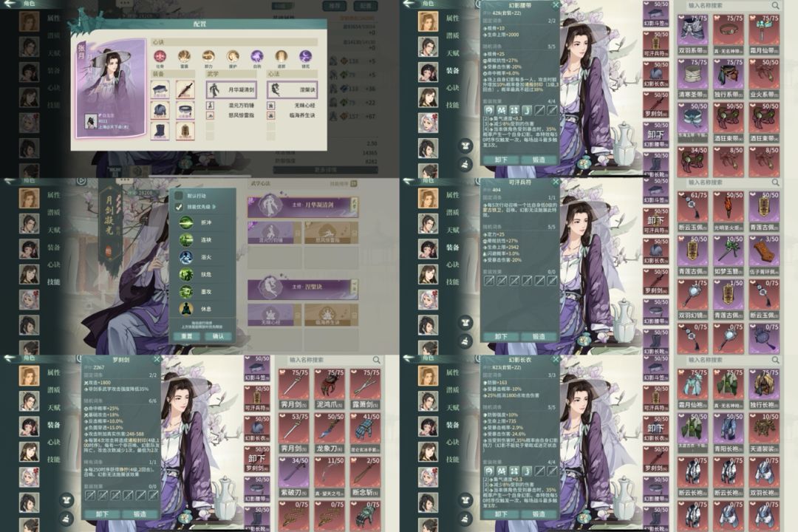Select the 业火系带 belt item
The image size is (798, 532).
764,78
